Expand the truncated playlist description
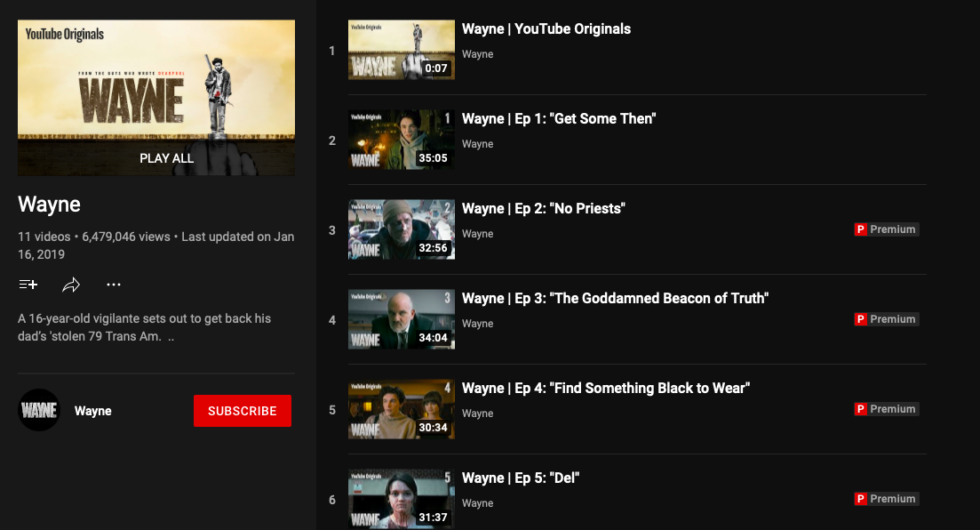Viewport: 980px width, 530px height. tap(171, 337)
